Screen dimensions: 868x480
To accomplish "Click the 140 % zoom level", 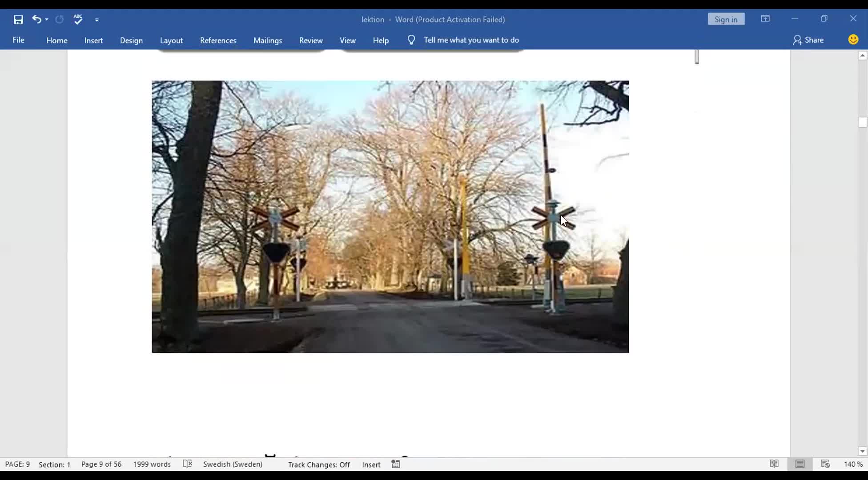I will click(x=853, y=464).
